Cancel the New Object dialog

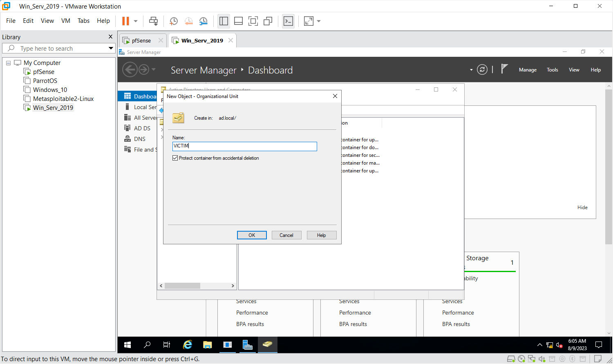coord(286,235)
